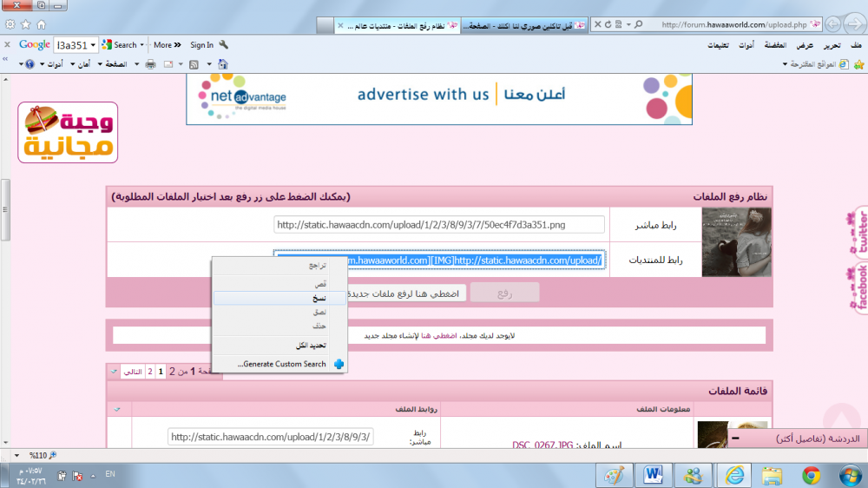Minimize the chat bar with minus button
The image size is (868, 488).
pos(736,439)
